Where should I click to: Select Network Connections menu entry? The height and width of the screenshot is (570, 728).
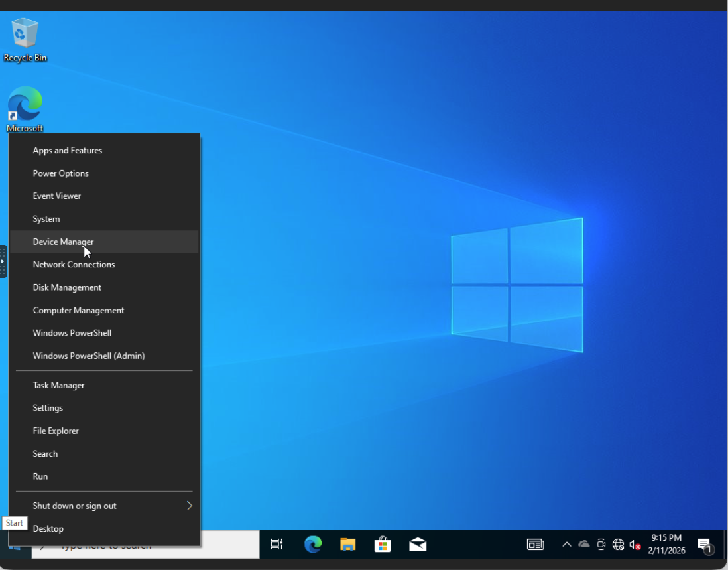coord(104,264)
